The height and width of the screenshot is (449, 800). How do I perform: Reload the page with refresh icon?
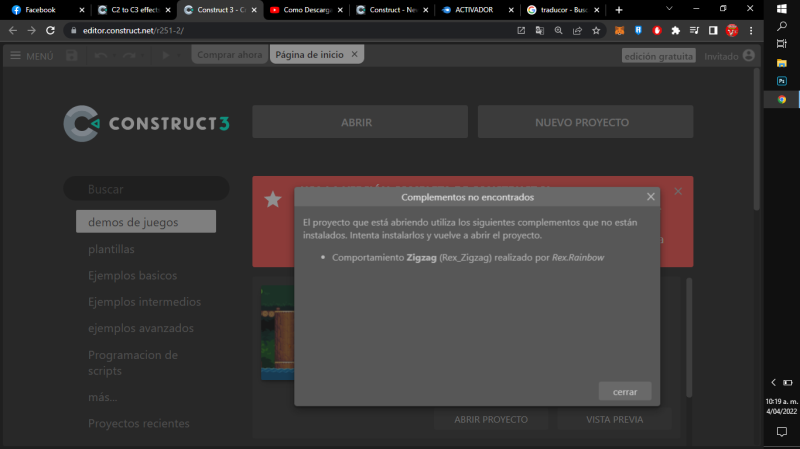click(51, 31)
